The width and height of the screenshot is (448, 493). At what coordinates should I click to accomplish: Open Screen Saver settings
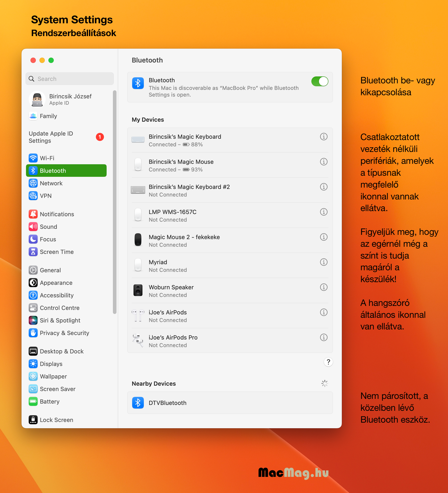(x=66, y=389)
